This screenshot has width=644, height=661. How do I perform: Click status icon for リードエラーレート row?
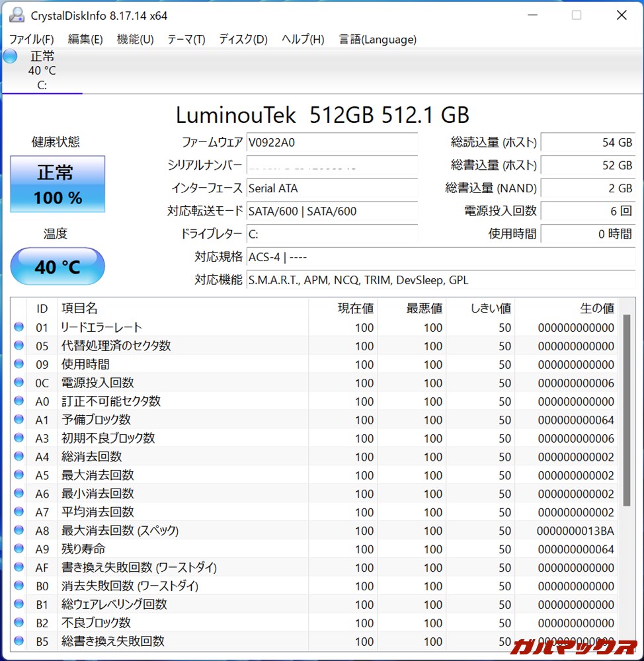click(x=19, y=327)
